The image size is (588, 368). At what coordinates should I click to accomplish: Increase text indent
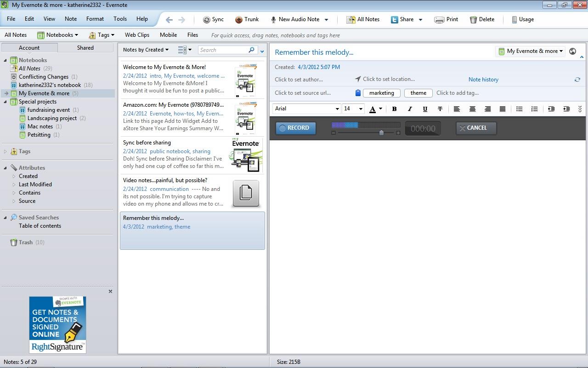pos(566,109)
